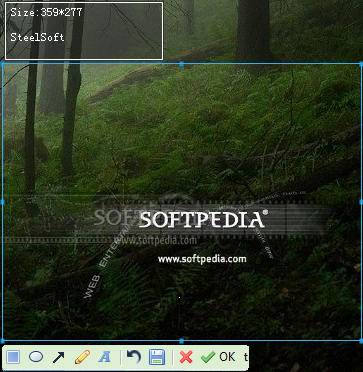Undo the last annotation
363x372 pixels.
134,357
